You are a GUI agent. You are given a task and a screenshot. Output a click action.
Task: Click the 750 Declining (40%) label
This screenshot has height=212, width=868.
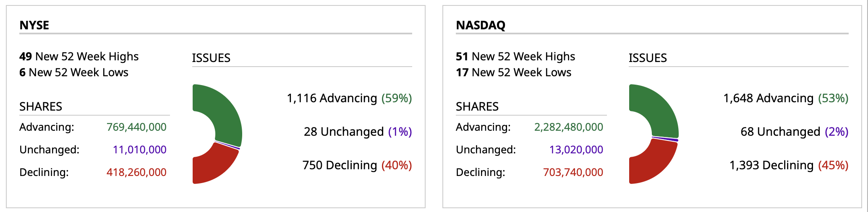(x=357, y=165)
